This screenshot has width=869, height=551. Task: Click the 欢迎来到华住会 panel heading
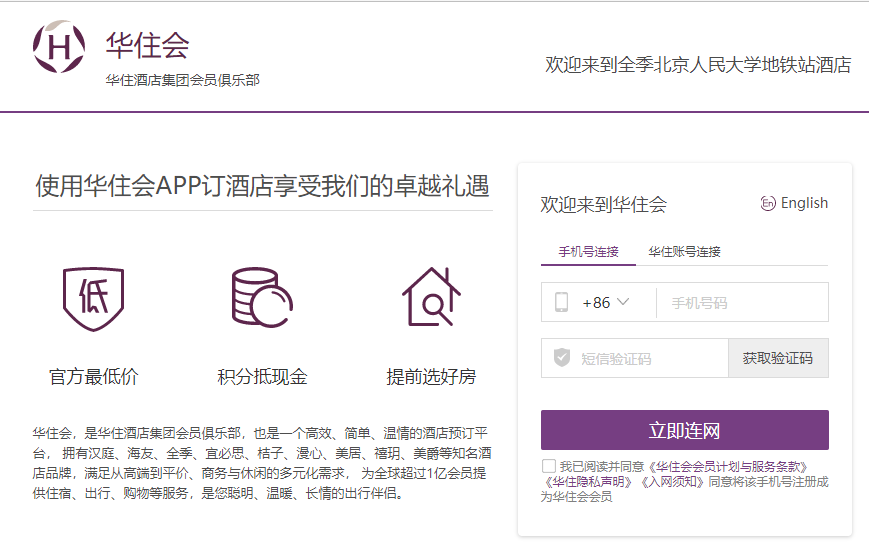[x=604, y=205]
